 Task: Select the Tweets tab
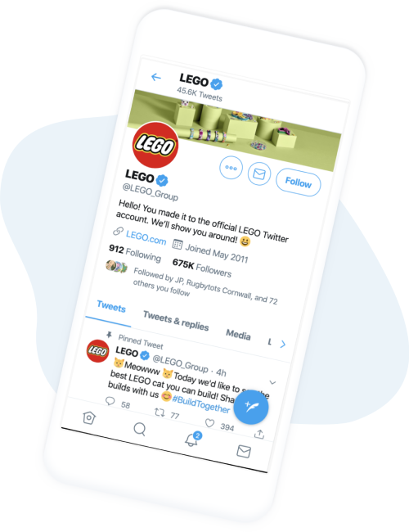[111, 306]
